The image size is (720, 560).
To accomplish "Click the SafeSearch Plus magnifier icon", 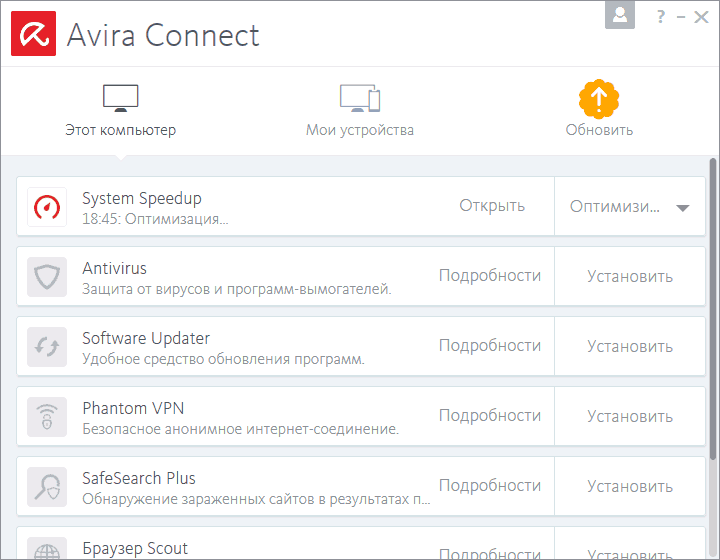I will [x=47, y=487].
